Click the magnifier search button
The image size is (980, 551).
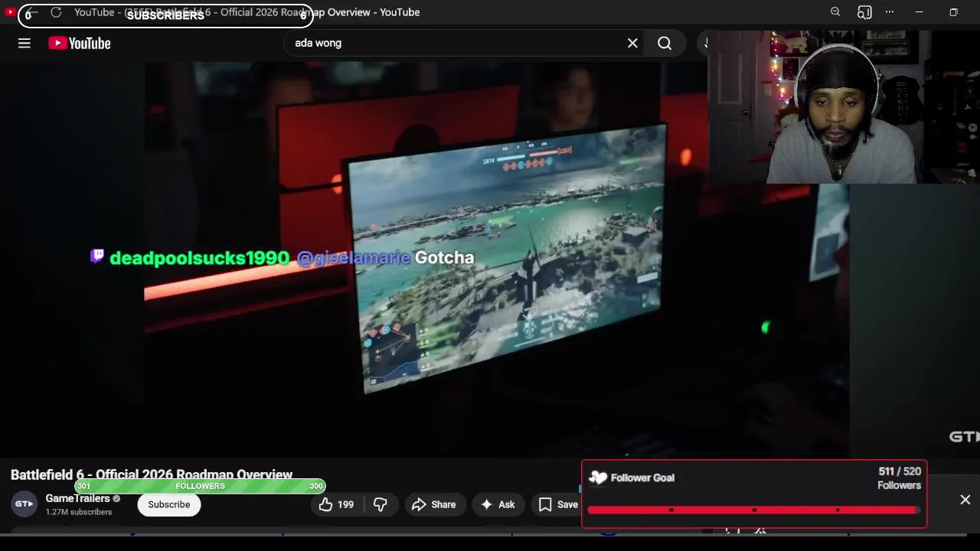tap(665, 44)
